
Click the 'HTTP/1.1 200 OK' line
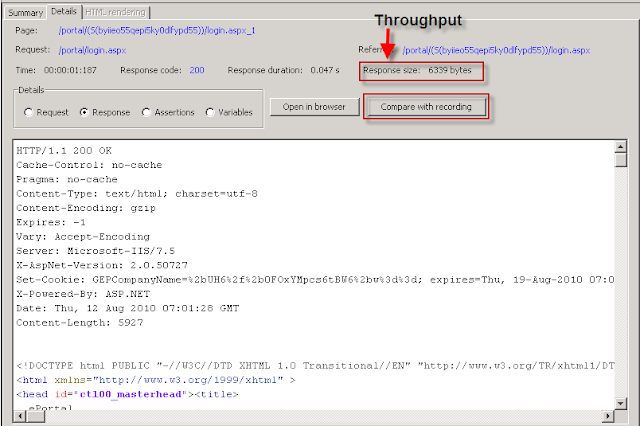[64, 151]
